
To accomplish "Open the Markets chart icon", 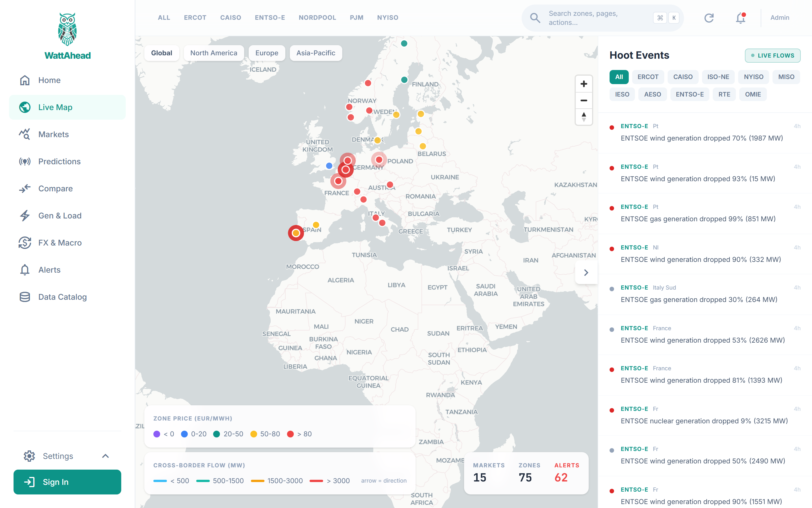I will 25,134.
